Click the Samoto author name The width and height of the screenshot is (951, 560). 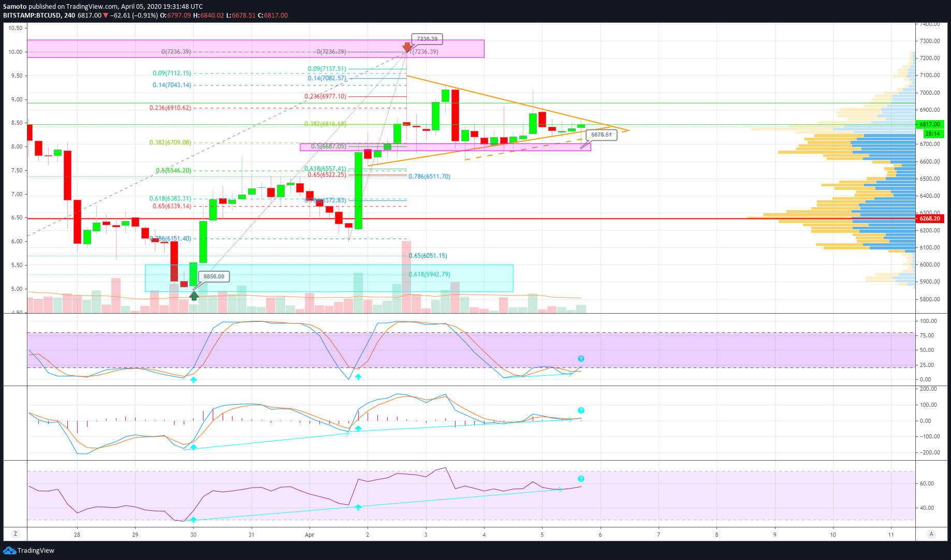click(14, 7)
